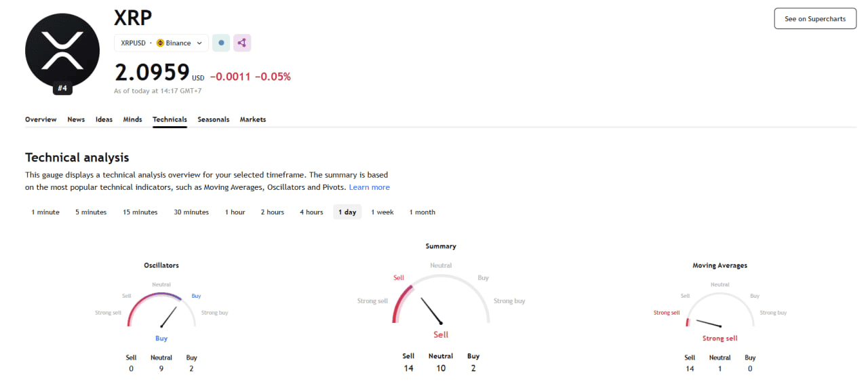Screen dimensions: 868x388
Task: Follow the Learn more link
Action: click(370, 187)
